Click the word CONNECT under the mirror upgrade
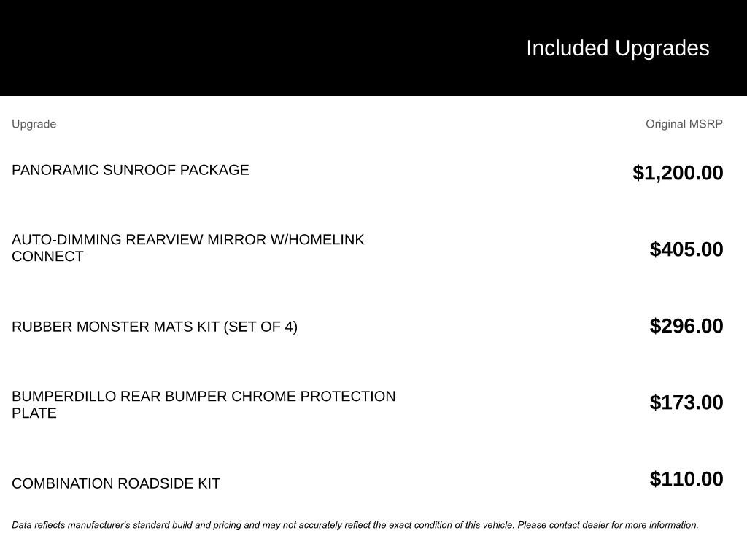Screen dimensions: 747x560 pos(47,257)
